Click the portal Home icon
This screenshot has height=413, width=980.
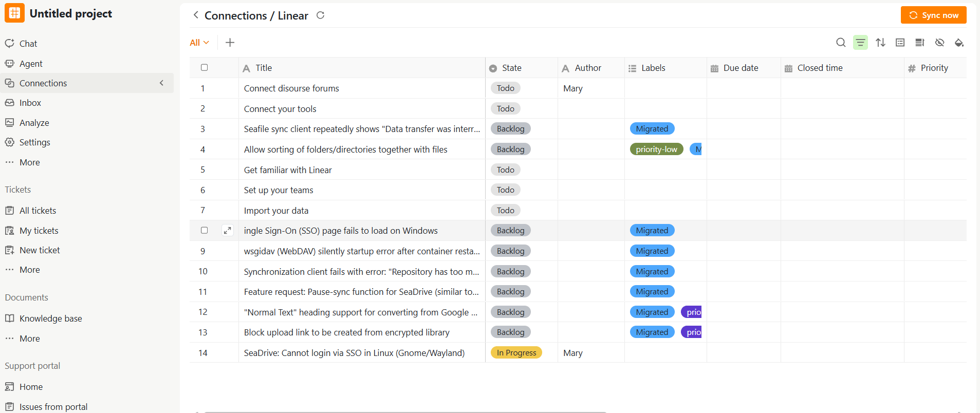pos(9,386)
